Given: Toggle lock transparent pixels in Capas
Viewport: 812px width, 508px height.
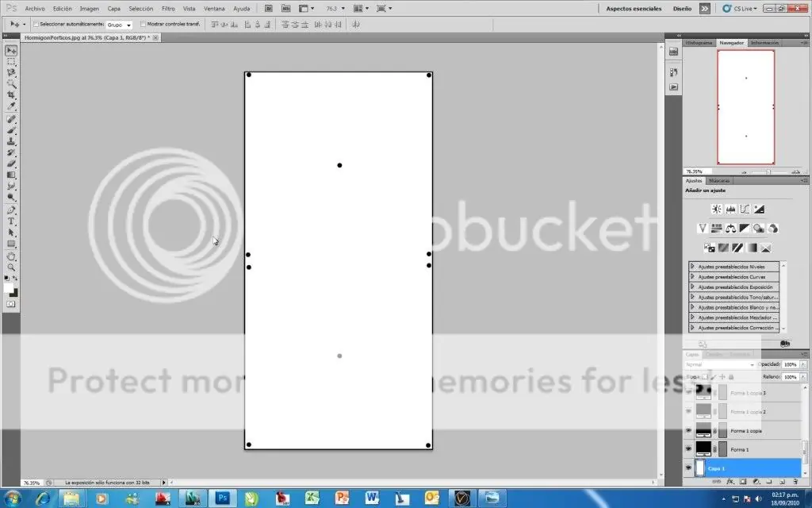Looking at the screenshot, I should click(x=705, y=377).
